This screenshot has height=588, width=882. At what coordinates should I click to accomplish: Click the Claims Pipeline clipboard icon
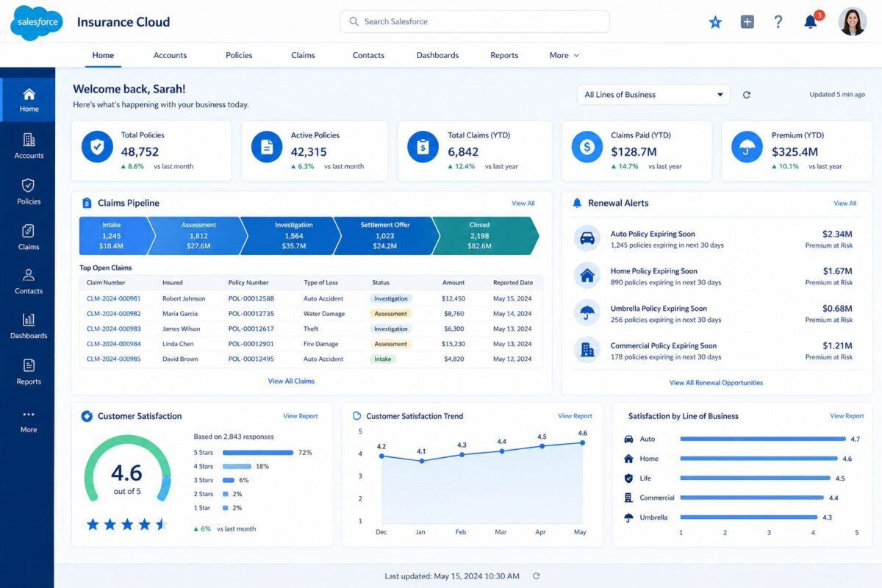(87, 203)
